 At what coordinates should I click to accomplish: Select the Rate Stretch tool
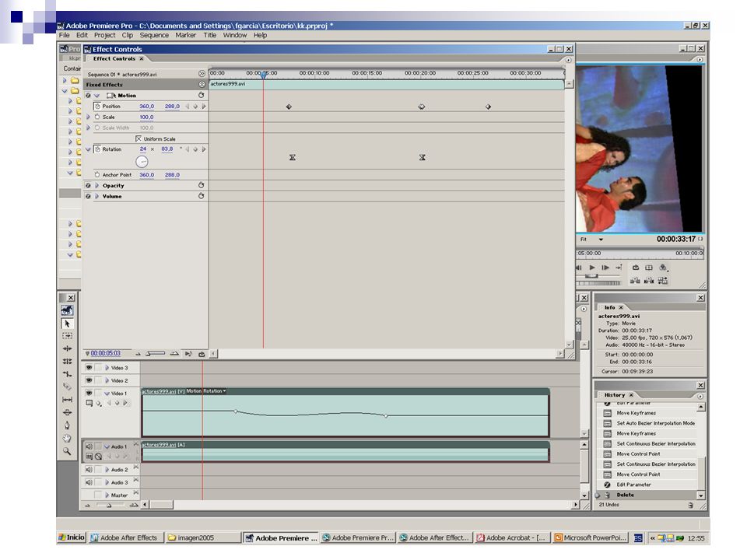(67, 374)
